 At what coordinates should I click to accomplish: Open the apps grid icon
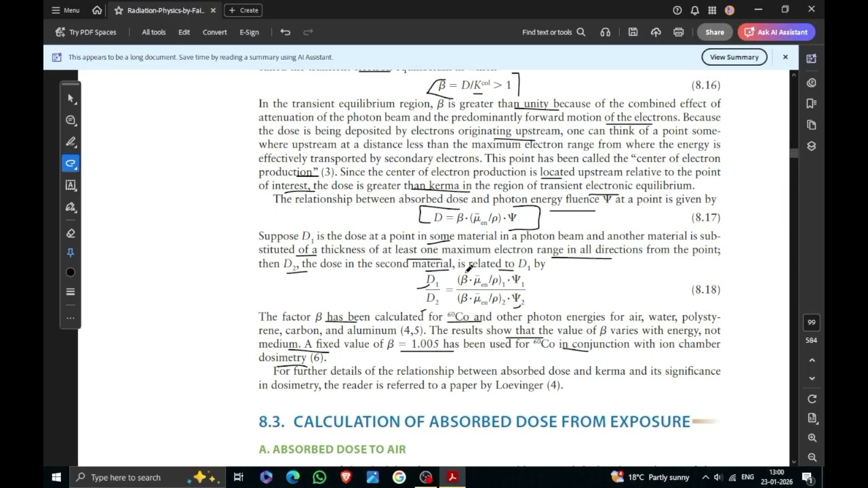712,10
